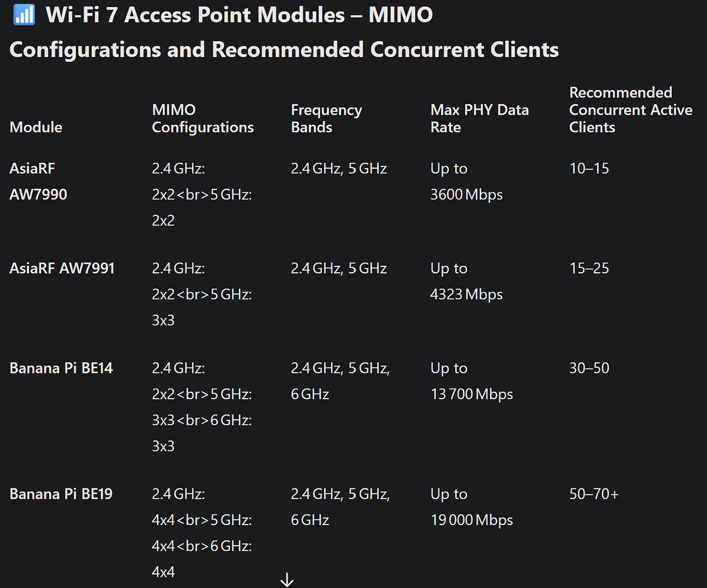Click the scroll-to-bottom down arrow button
The image size is (707, 588).
pos(287,579)
